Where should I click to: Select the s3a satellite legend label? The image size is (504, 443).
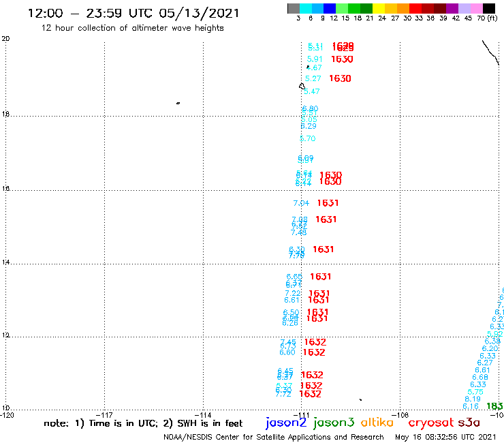coord(469,423)
